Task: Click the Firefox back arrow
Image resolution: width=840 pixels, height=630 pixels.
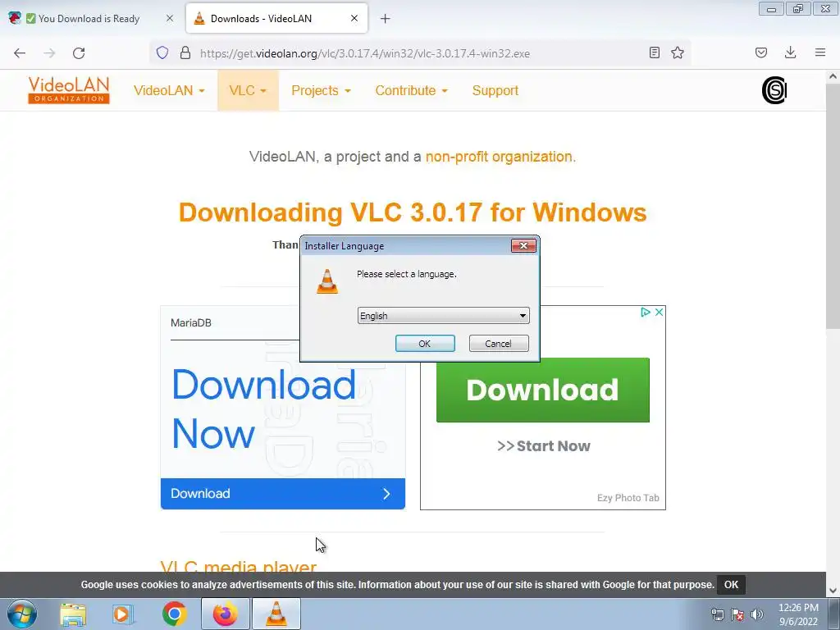Action: pyautogui.click(x=20, y=53)
